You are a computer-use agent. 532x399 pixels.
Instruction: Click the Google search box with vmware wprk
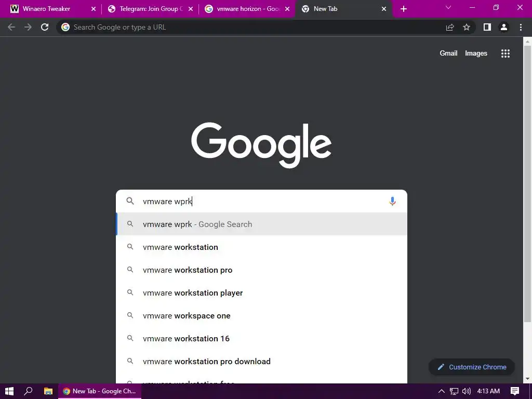(262, 201)
